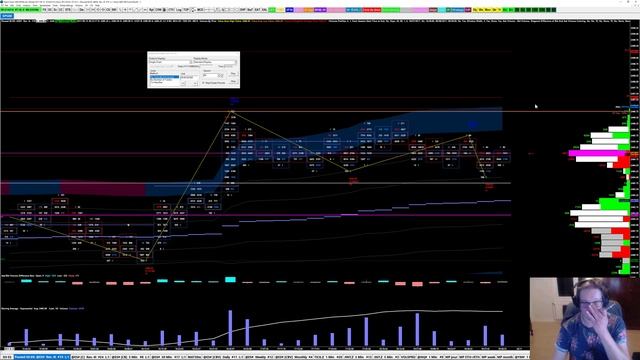Click the replay Speed input field
The width and height of the screenshot is (640, 360).
coord(210,76)
